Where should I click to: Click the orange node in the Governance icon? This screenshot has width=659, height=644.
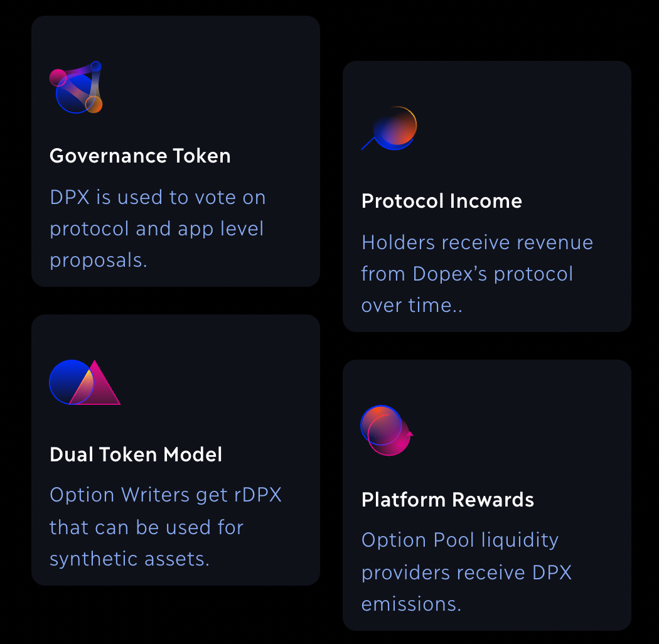click(x=94, y=104)
